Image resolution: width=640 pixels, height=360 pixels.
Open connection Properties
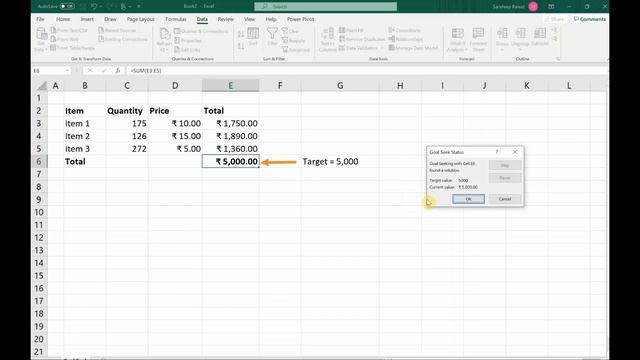pos(188,40)
